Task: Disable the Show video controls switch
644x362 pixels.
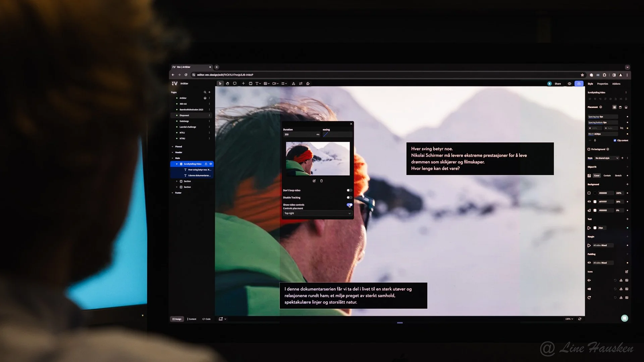Action: coord(349,205)
